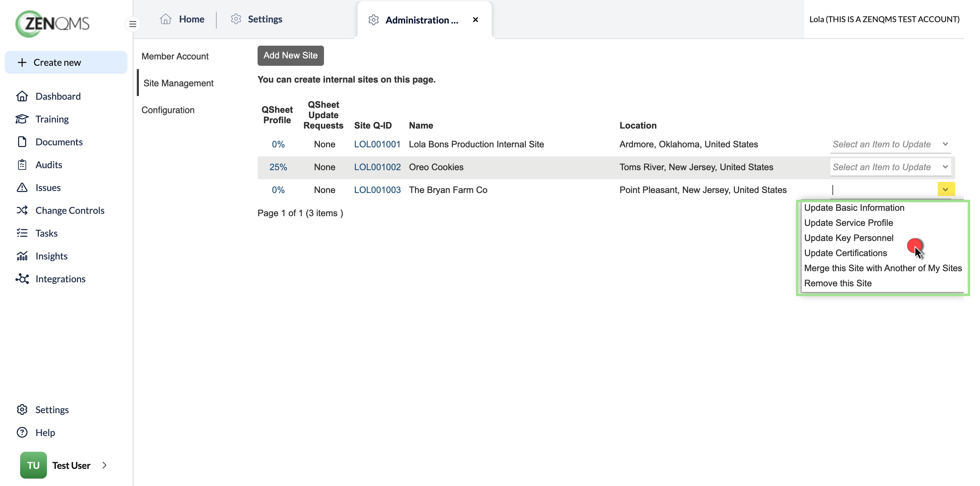Click the Tasks checklist icon
The image size is (980, 486).
pos(22,233)
